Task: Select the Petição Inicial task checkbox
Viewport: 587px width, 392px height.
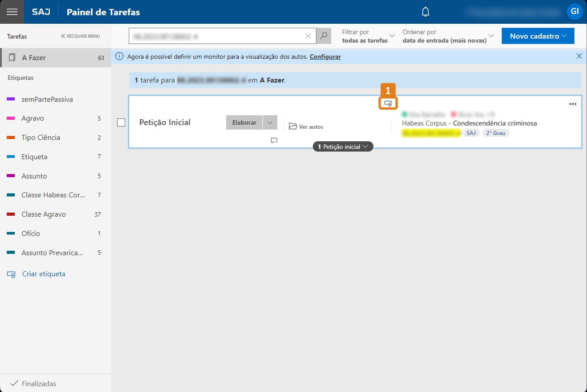Action: pyautogui.click(x=121, y=122)
